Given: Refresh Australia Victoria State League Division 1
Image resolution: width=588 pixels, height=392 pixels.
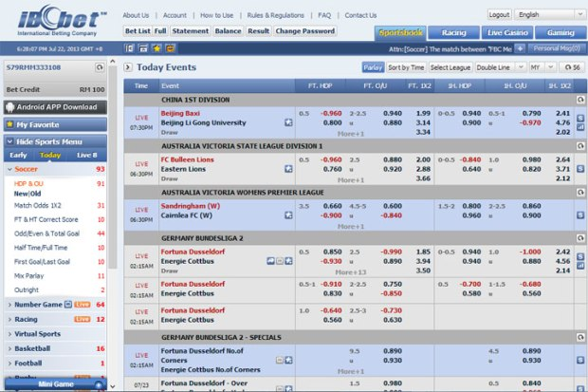Looking at the screenshot, I should click(580, 146).
